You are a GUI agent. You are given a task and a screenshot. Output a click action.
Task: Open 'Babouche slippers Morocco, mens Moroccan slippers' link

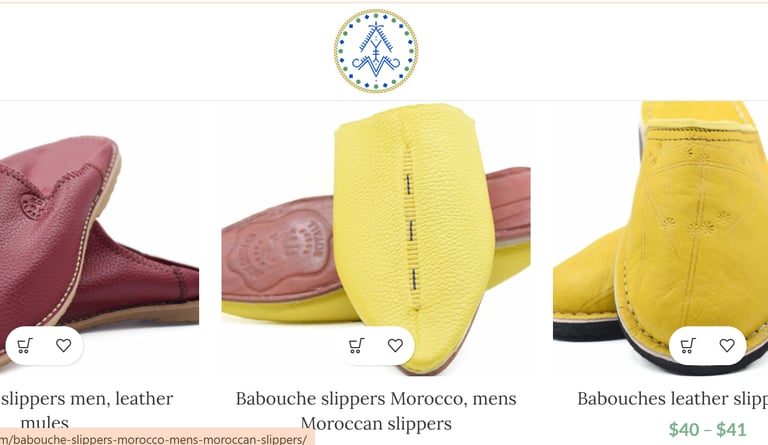point(376,410)
